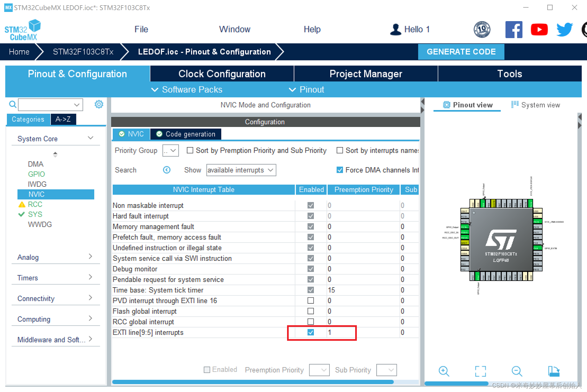This screenshot has width=587, height=392.
Task: Click the RCC warning triangle icon
Action: 22,204
